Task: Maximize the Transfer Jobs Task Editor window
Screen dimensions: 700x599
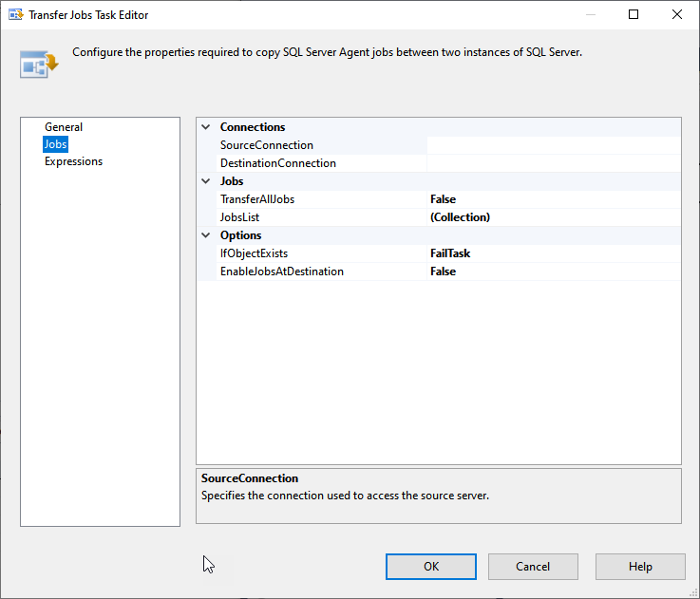Action: (x=634, y=15)
